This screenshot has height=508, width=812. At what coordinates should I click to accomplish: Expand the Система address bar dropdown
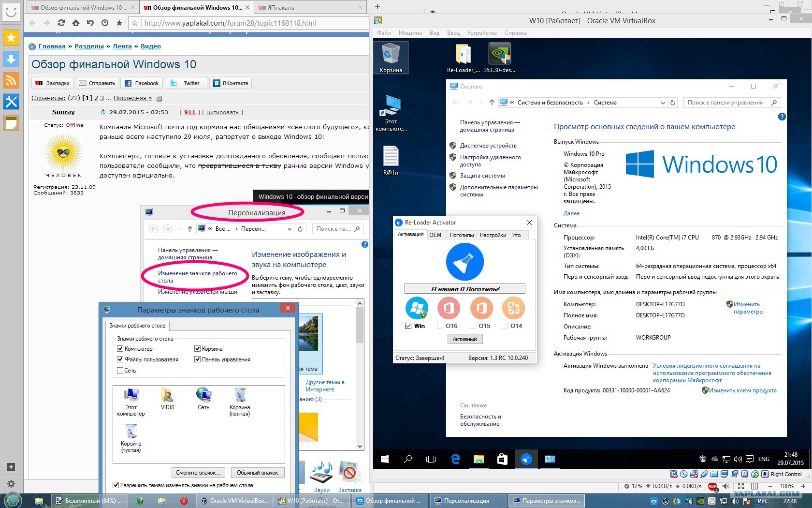coord(663,103)
